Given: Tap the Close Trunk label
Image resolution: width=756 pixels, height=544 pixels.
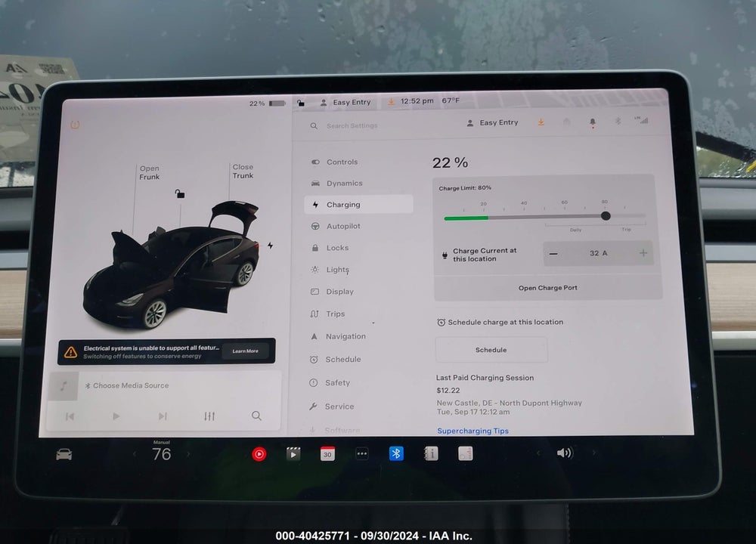Looking at the screenshot, I should (243, 171).
